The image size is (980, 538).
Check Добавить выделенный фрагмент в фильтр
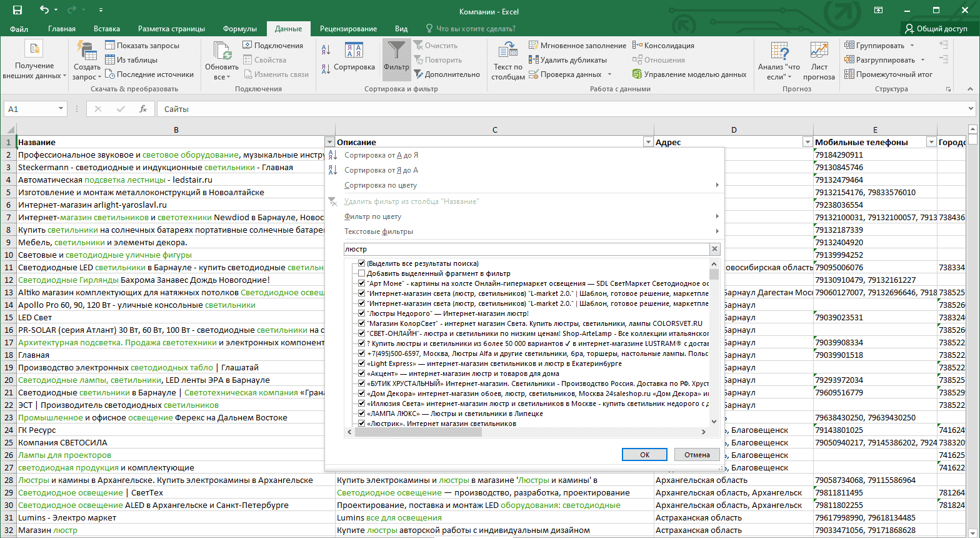tap(361, 273)
